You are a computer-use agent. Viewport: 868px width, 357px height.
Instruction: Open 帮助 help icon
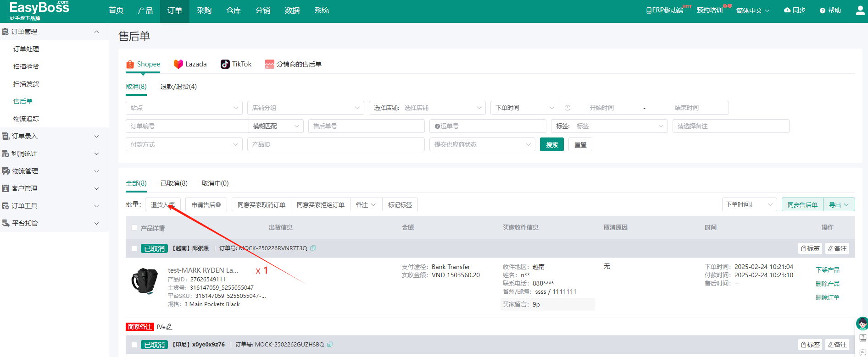(x=830, y=10)
